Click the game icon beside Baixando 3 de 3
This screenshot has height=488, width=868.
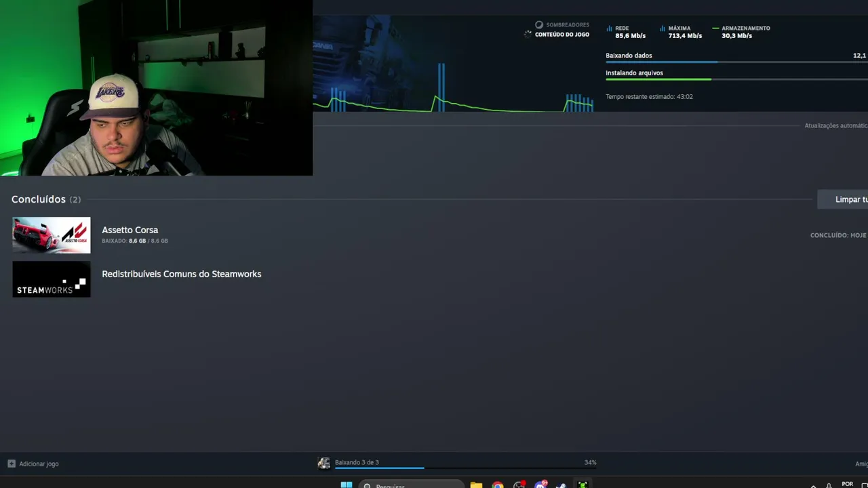click(323, 463)
